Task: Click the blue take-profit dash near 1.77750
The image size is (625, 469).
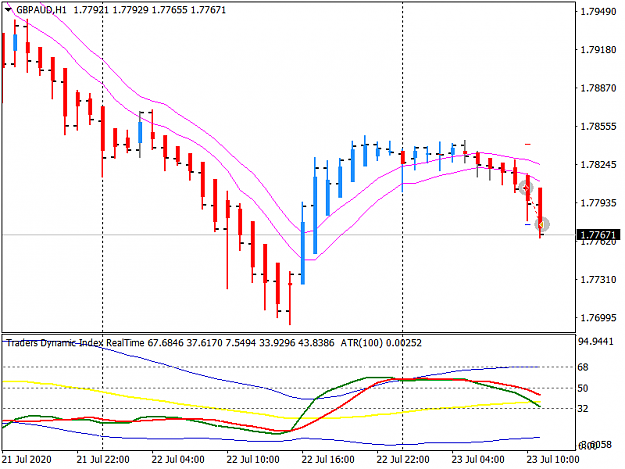Action: coord(528,225)
